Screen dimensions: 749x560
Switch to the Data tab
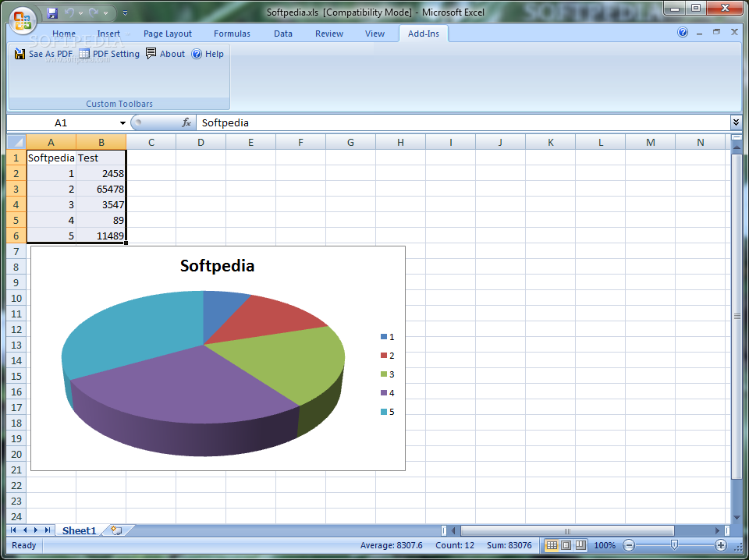282,34
